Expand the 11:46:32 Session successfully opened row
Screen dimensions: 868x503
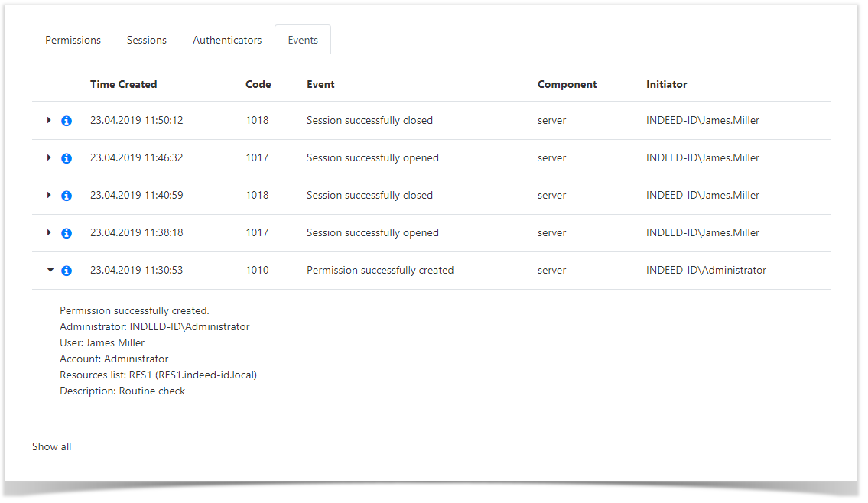[49, 157]
